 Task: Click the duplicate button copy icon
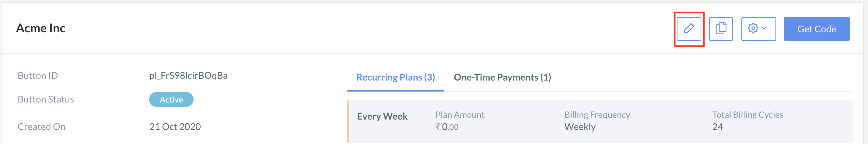click(721, 29)
